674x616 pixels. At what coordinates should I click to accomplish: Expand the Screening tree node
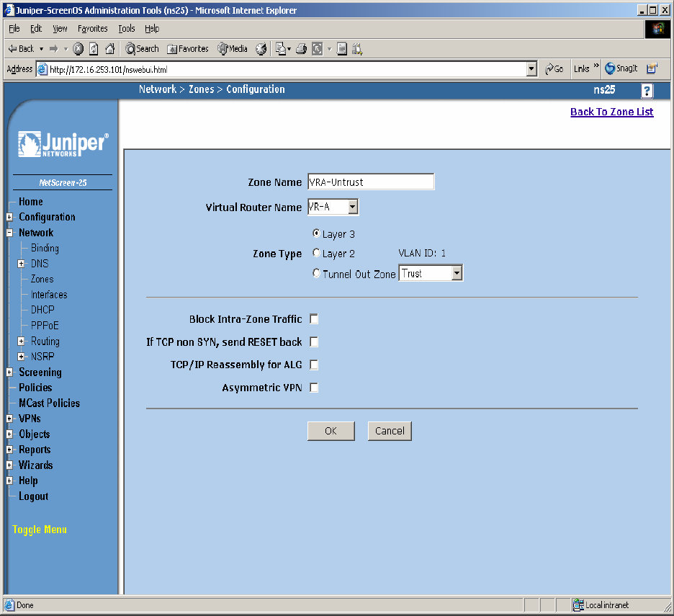(x=9, y=372)
